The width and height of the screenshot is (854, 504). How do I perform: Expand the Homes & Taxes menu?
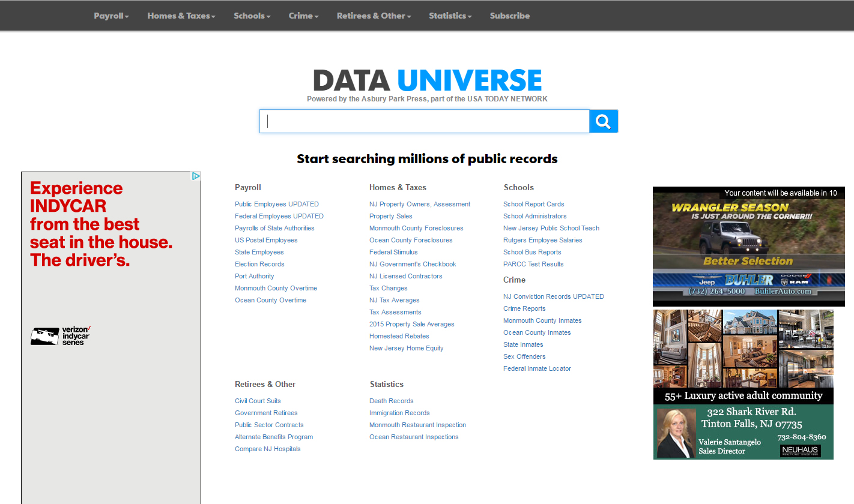(x=181, y=16)
